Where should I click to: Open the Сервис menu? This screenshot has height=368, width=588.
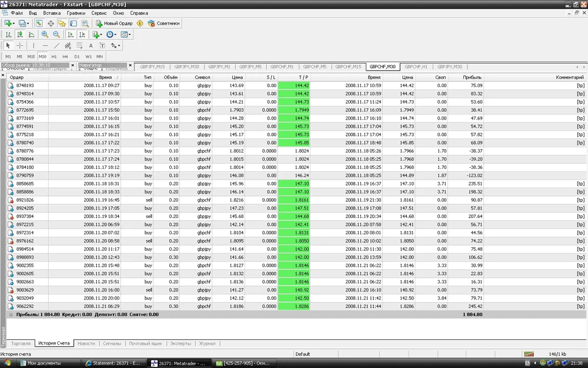point(99,12)
